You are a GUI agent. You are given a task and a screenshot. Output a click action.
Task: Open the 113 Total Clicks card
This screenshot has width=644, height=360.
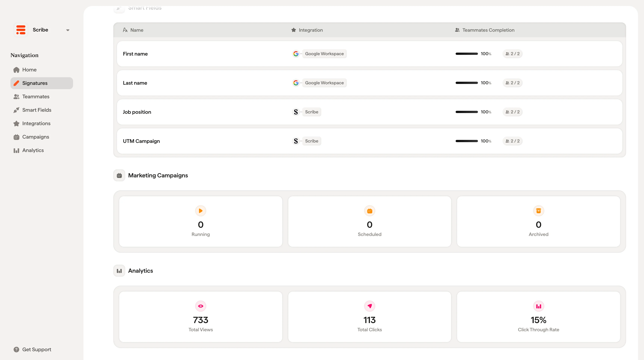[370, 317]
